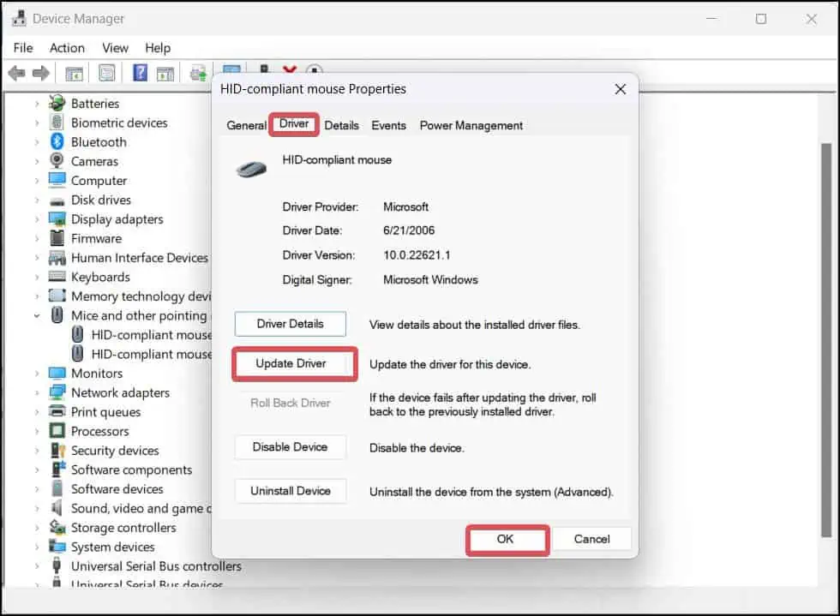Screen dimensions: 840x616
Task: Toggle the show/hide console tree icon
Action: click(74, 73)
